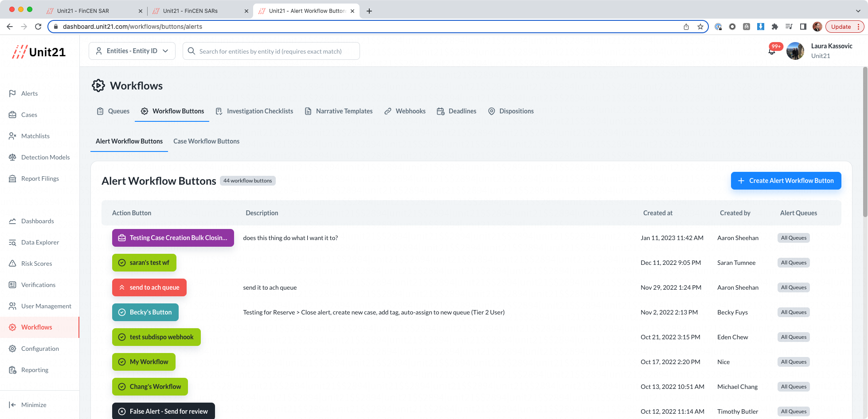Viewport: 868px width, 419px height.
Task: Open a new browser tab
Action: 369,11
